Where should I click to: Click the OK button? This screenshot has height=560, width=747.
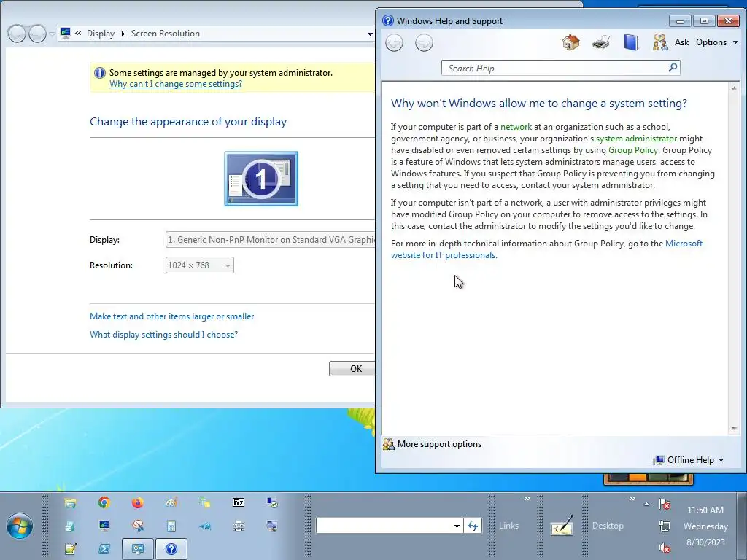point(352,368)
